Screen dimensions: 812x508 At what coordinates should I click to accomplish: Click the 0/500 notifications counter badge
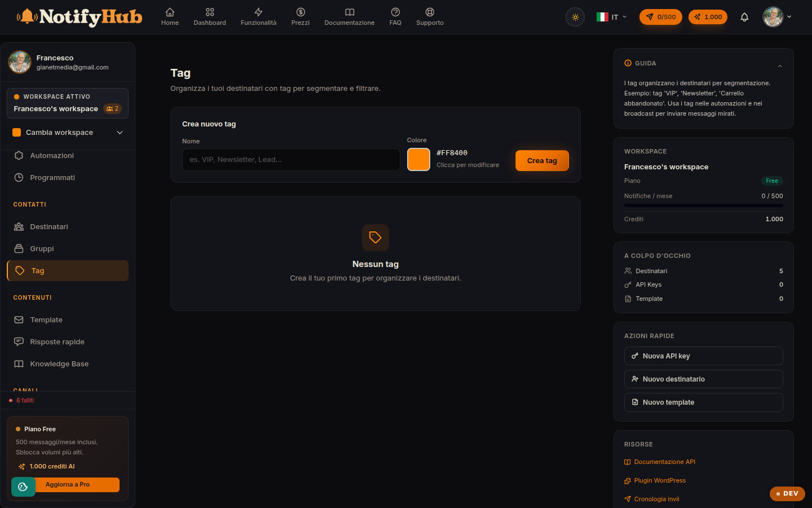tap(661, 17)
